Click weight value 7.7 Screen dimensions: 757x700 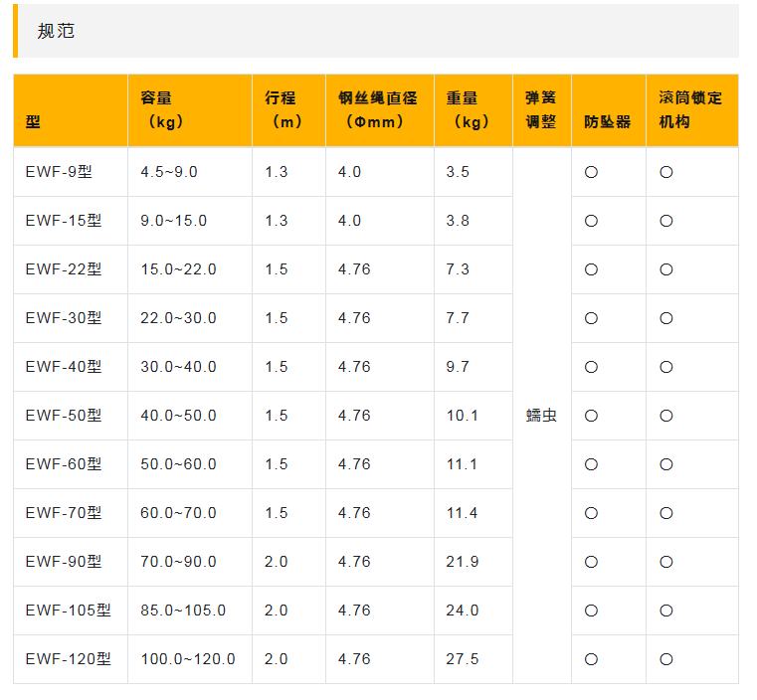[458, 318]
